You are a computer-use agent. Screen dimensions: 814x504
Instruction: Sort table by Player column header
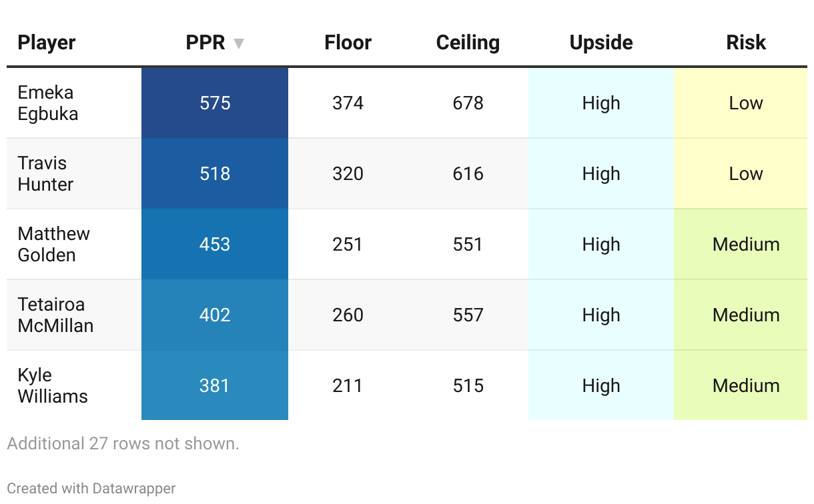47,43
